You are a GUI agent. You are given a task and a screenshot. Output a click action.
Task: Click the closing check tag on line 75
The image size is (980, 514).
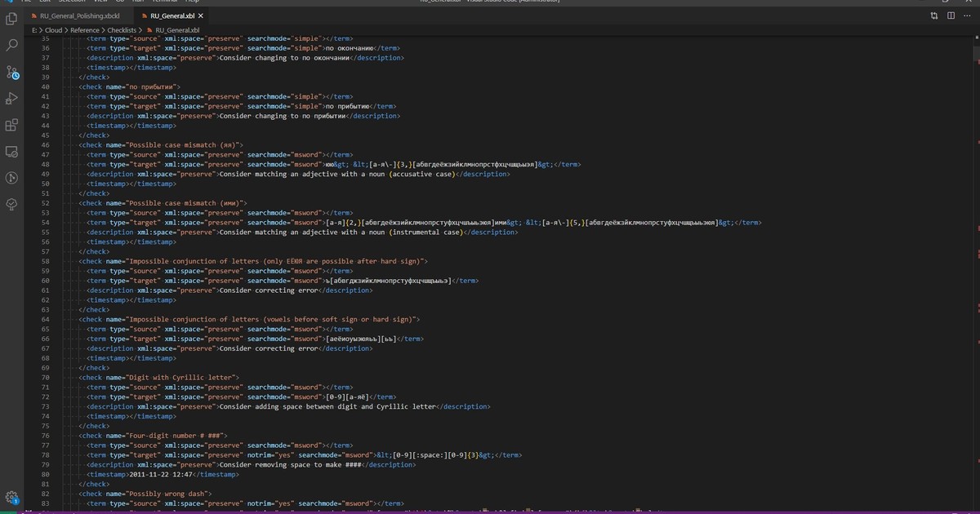(94, 426)
